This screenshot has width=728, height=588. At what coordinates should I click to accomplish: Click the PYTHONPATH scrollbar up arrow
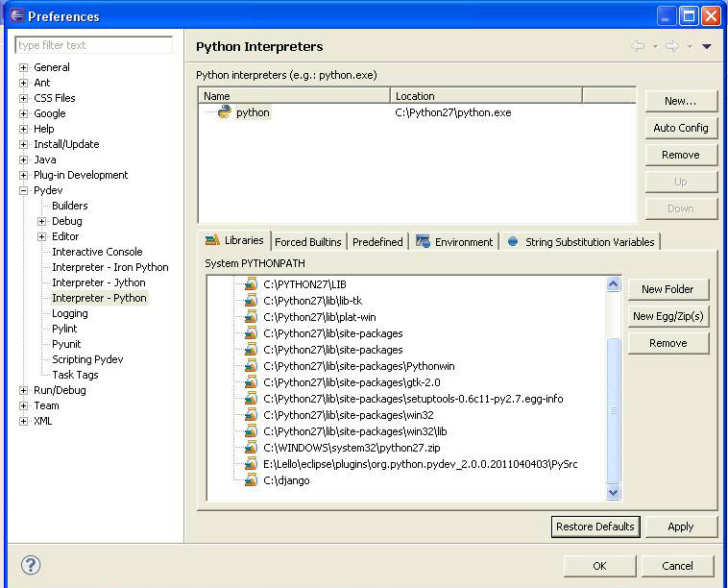tap(614, 283)
